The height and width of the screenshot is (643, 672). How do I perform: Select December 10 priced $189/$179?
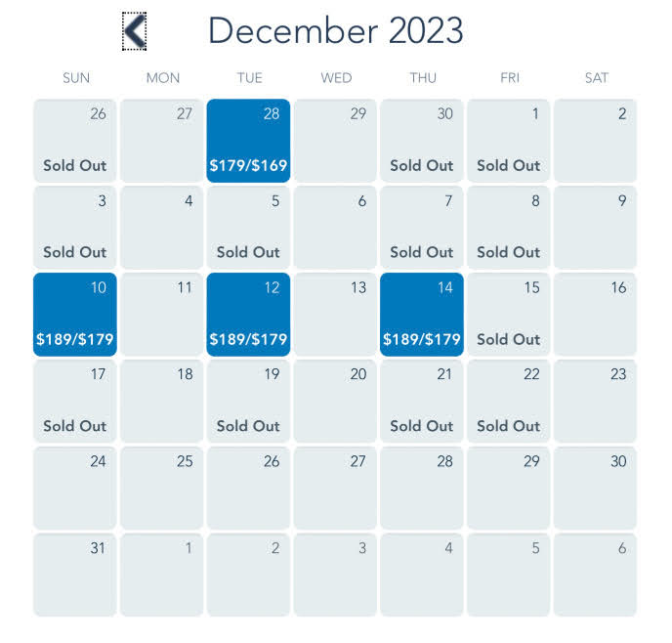(75, 315)
